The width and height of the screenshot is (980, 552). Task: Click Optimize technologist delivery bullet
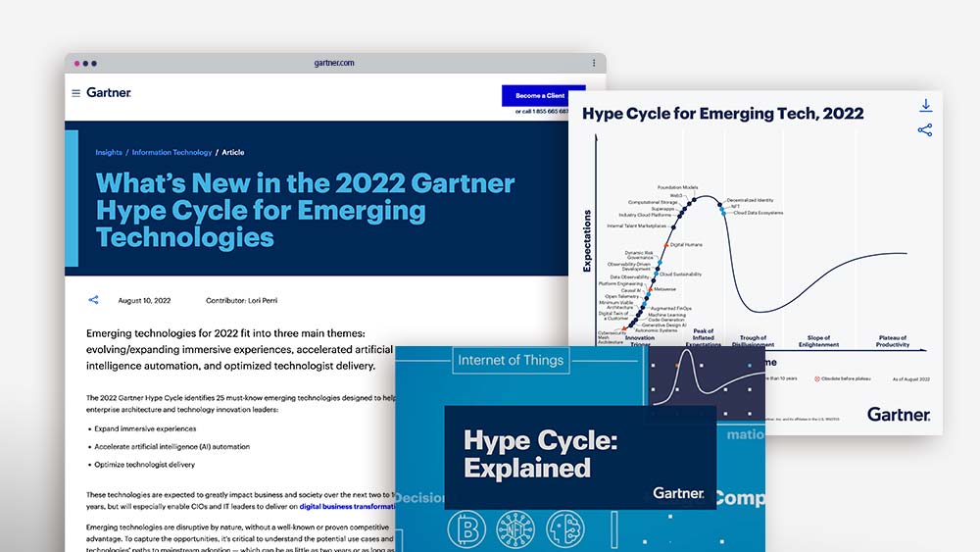[144, 465]
